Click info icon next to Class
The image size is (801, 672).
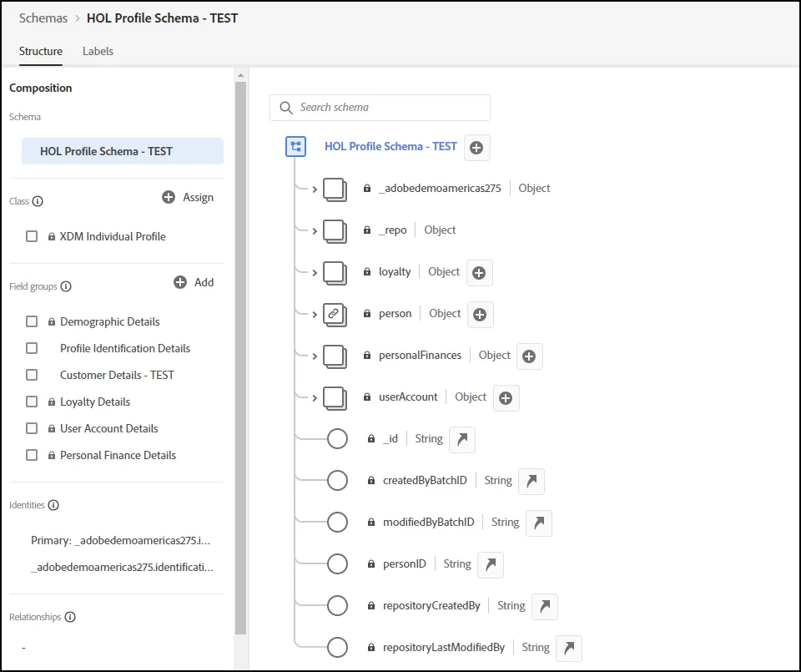point(38,201)
